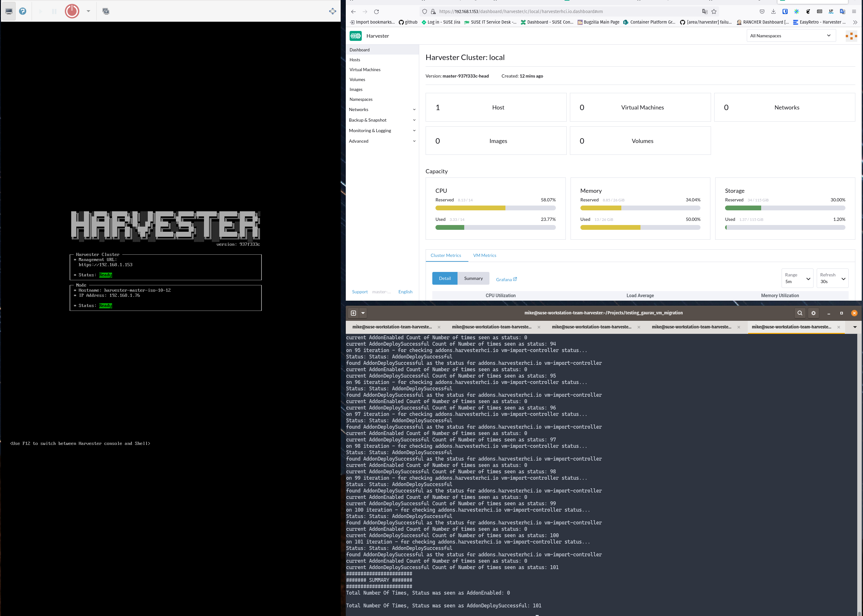Open search in the terminal title bar
The width and height of the screenshot is (863, 616).
click(800, 313)
